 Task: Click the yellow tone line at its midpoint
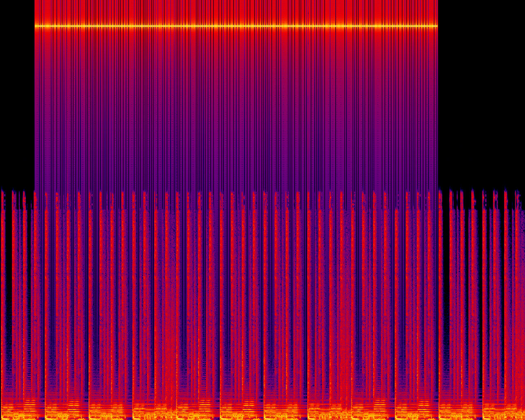(236, 26)
